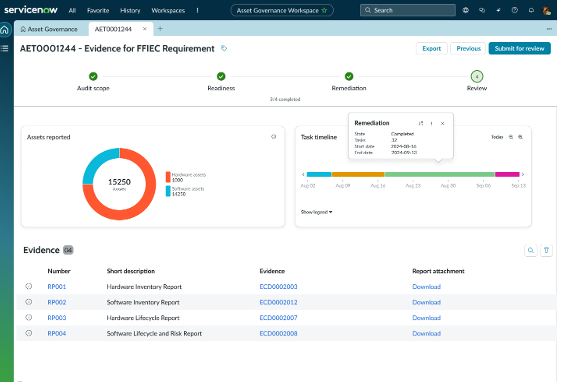Select the RP003 row radio icon
Viewport: 562px width, 382px height.
(x=29, y=317)
